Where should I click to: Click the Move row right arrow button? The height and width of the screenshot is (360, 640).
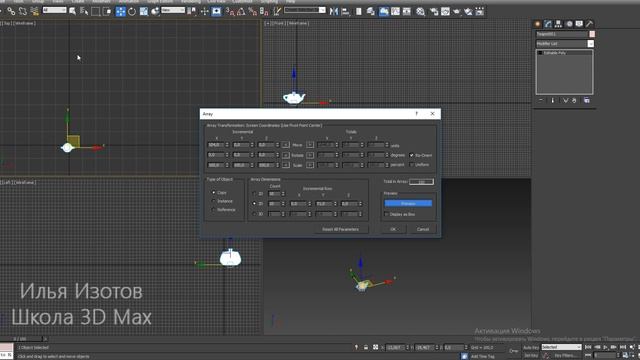point(310,145)
